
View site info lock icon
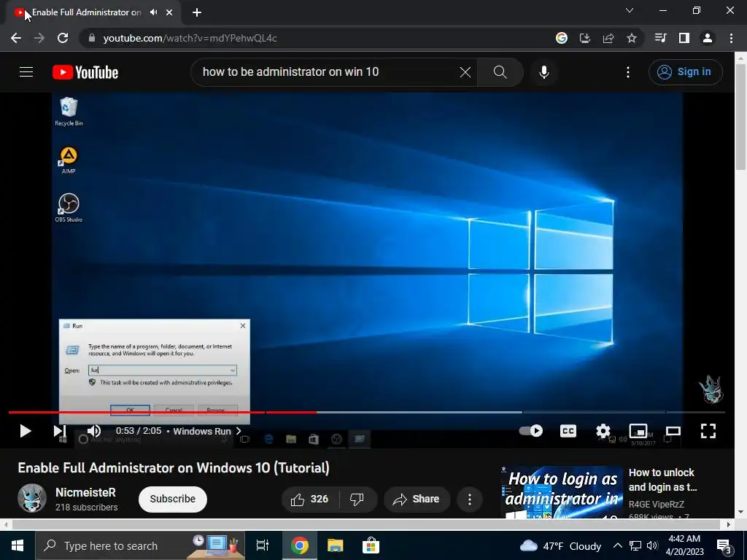tap(92, 38)
